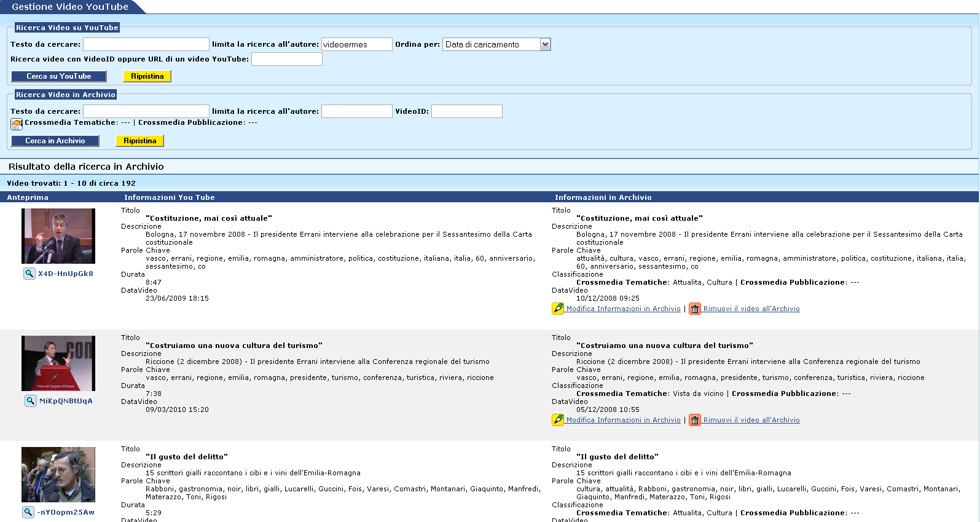Click the "Risultato della ricerca in Archivio" heading

(86, 167)
